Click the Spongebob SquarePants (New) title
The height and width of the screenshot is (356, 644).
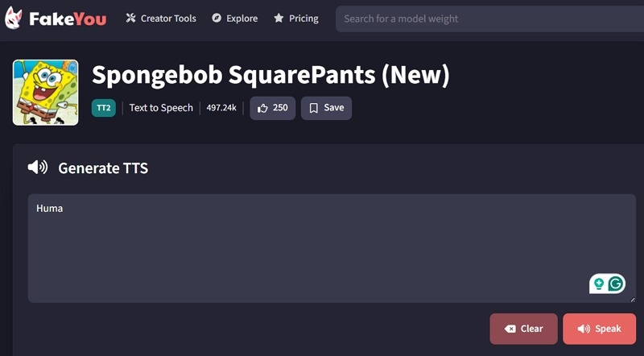[x=270, y=75]
